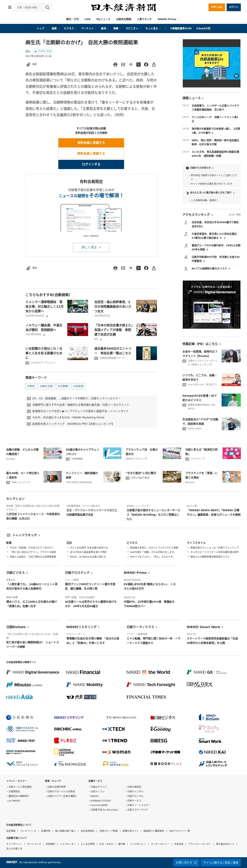Open the 日経xTECH logo link
The width and height of the screenshot is (247, 868).
(113, 729)
